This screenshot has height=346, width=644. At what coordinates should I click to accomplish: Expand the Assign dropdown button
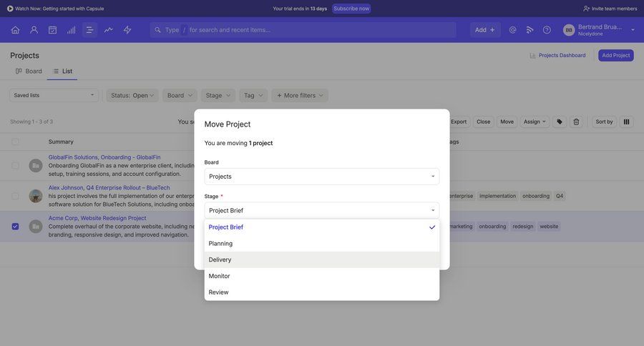(x=535, y=122)
